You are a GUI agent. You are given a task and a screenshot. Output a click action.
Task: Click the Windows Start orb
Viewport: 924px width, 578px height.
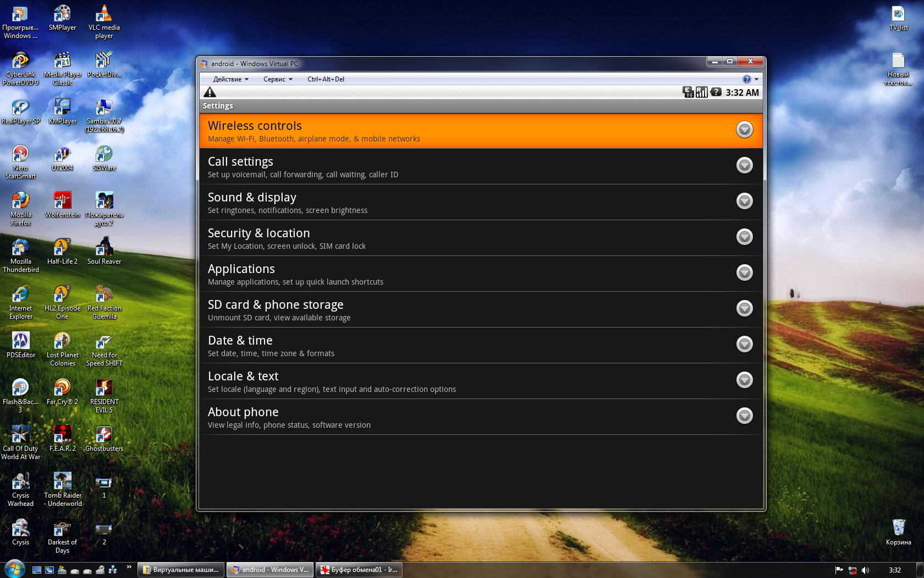pyautogui.click(x=14, y=569)
